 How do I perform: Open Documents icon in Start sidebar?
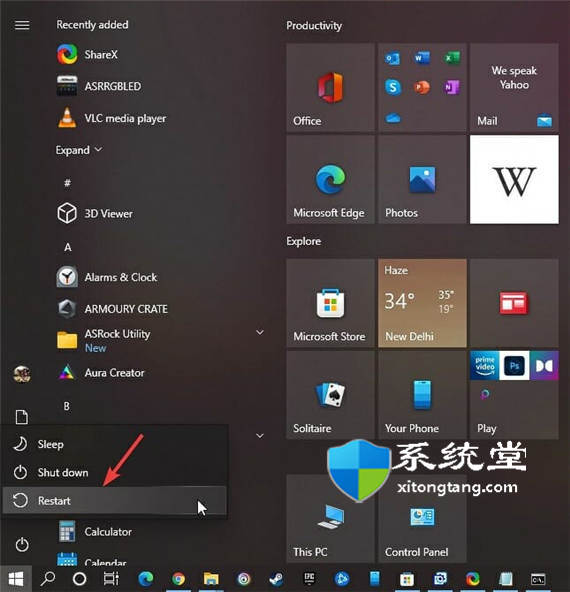pos(22,417)
